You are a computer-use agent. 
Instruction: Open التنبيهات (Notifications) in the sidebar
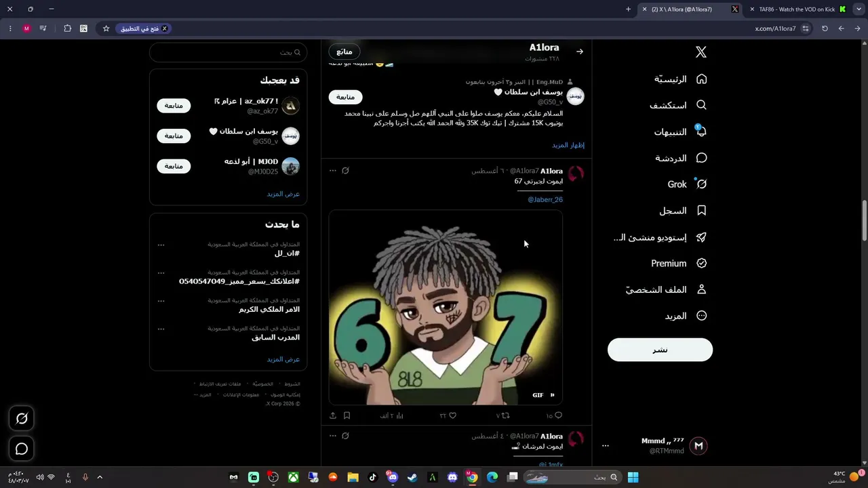(681, 131)
